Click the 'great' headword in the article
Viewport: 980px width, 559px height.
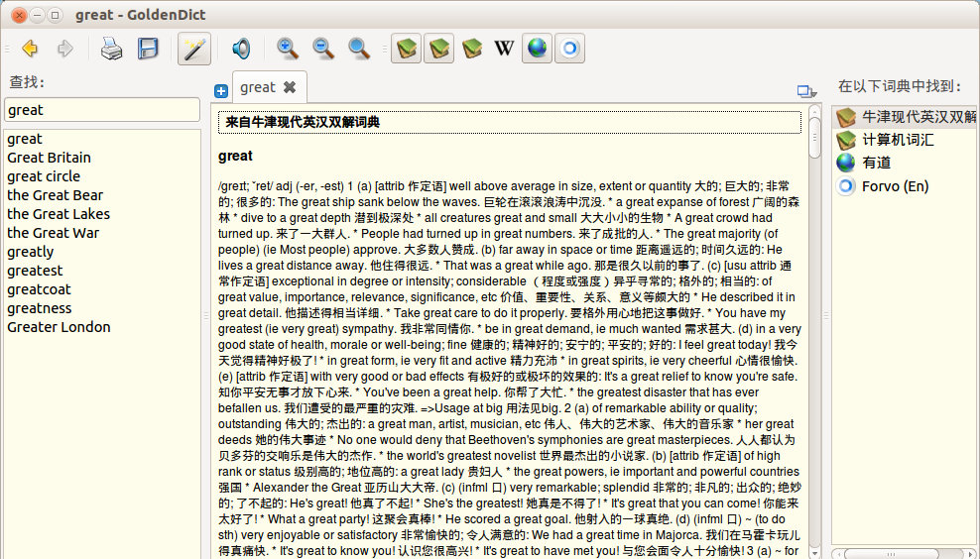pyautogui.click(x=235, y=157)
